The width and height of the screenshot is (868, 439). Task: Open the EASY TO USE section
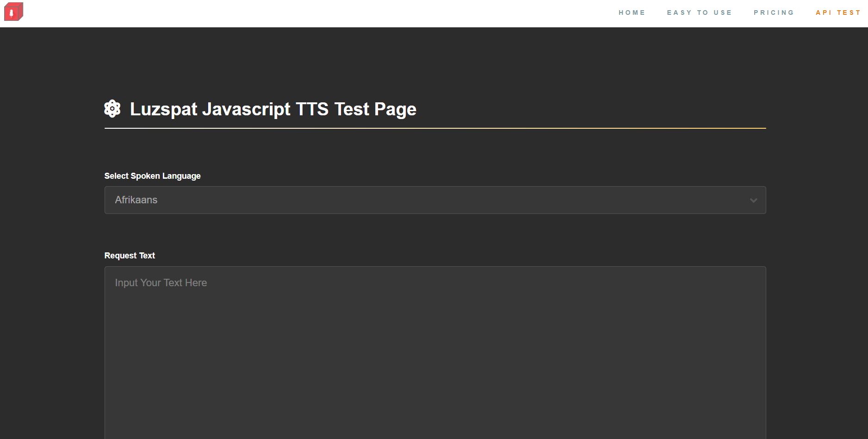[699, 13]
